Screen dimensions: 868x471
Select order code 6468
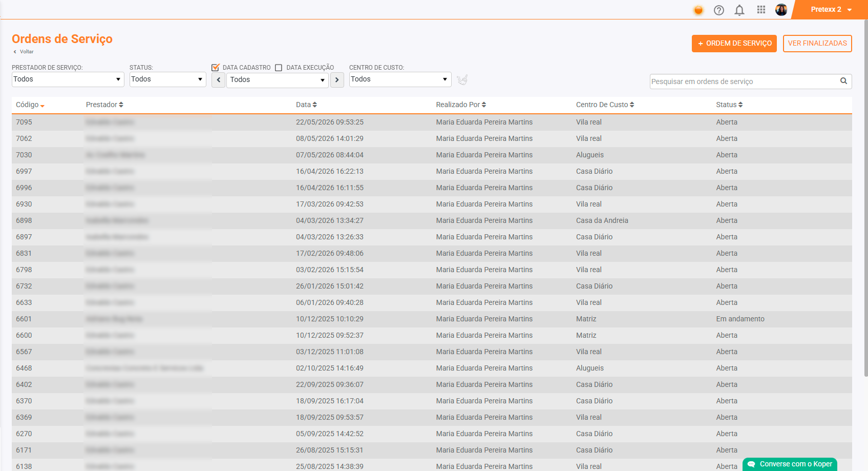pos(24,368)
